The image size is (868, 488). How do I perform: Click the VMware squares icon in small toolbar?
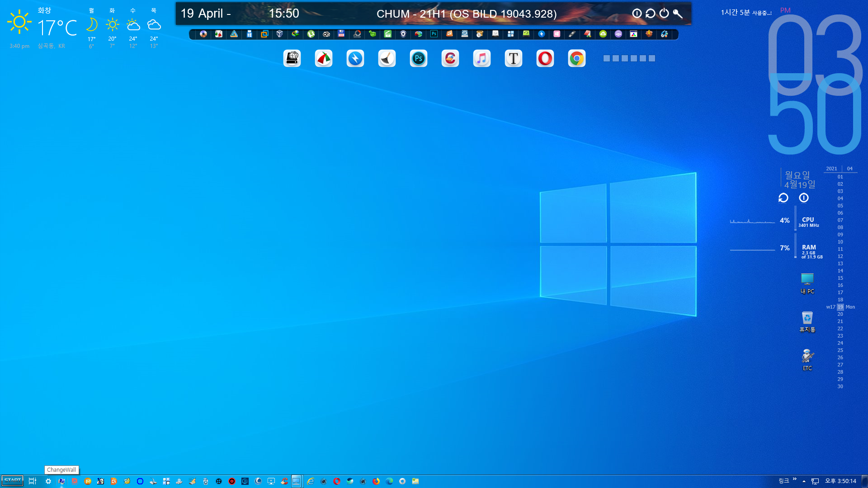tap(264, 34)
